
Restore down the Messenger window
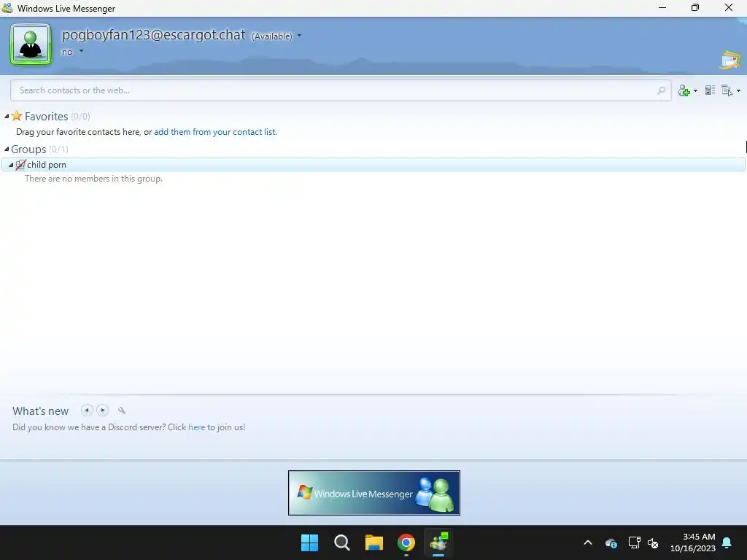coord(695,7)
